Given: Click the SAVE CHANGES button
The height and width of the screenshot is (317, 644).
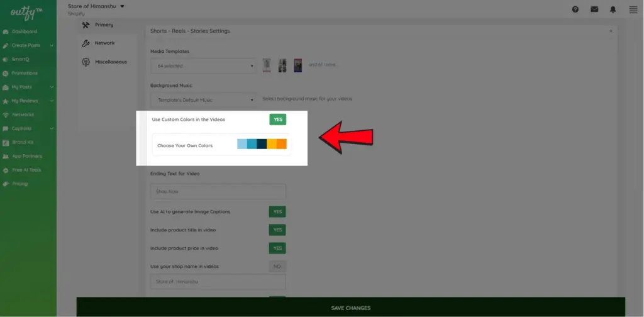Looking at the screenshot, I should 350,308.
